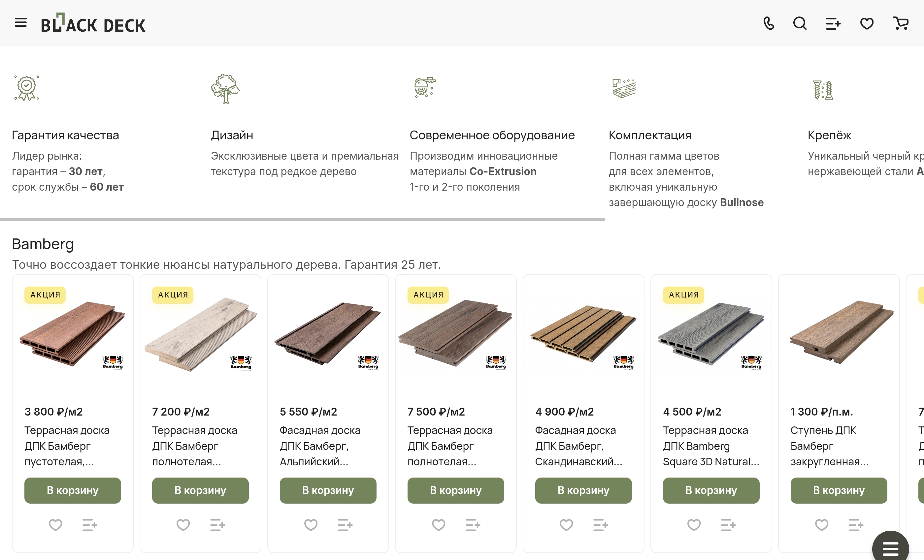Screen dimensions: 924x560
Task: Open the favorites heart icon in header
Action: 867,24
